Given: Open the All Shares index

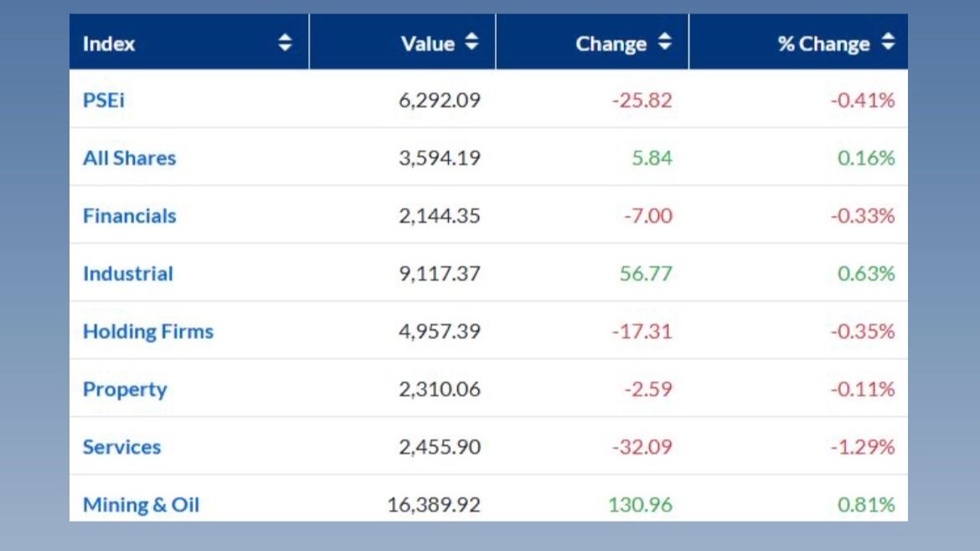Looking at the screenshot, I should point(129,158).
